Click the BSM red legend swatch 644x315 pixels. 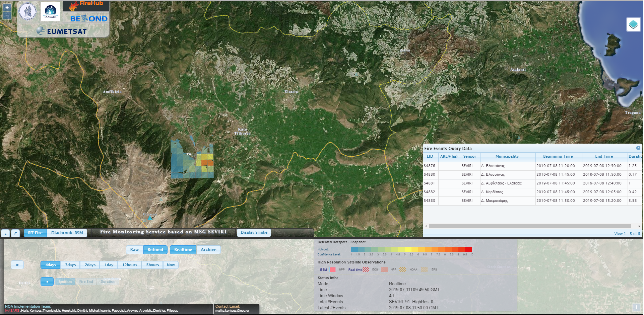pos(332,269)
